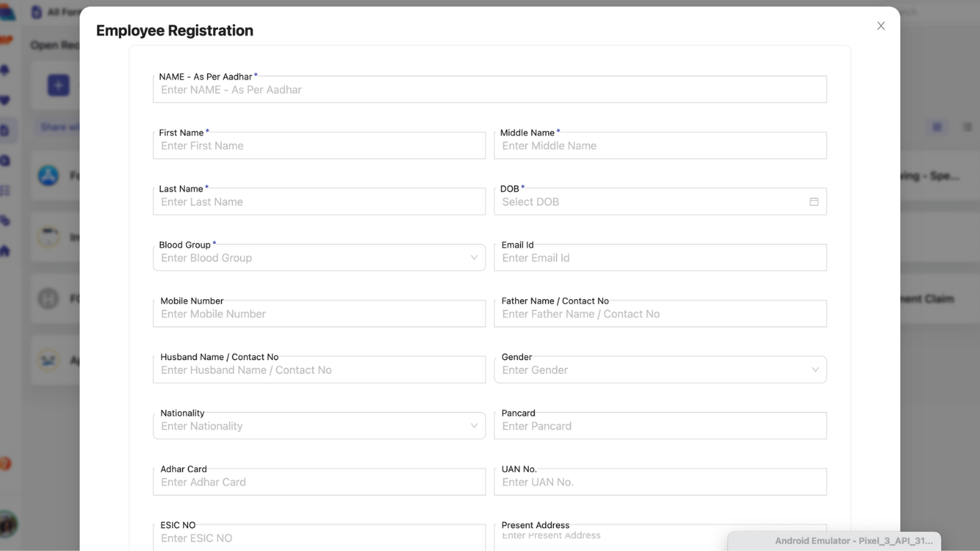Click the NAME - As Per Aadhar field
Screen dimensions: 980x551
pyautogui.click(x=489, y=90)
